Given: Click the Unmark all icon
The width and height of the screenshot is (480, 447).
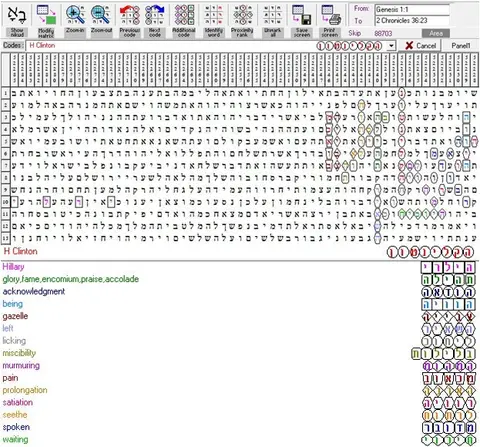Looking at the screenshot, I should [272, 15].
